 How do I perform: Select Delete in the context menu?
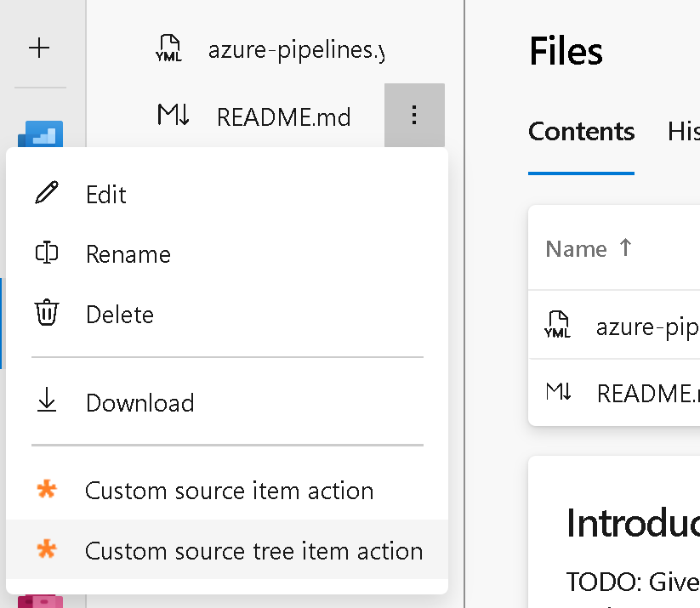pos(119,315)
